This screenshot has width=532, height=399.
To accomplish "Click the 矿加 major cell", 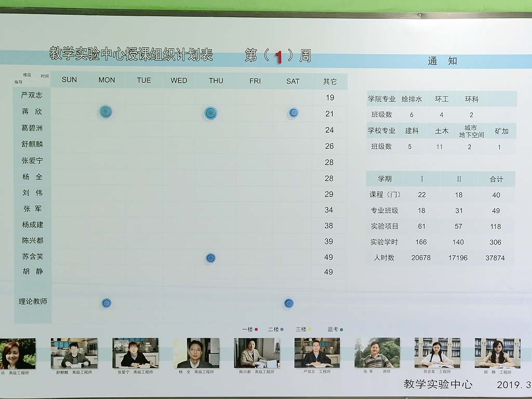I will tap(501, 131).
